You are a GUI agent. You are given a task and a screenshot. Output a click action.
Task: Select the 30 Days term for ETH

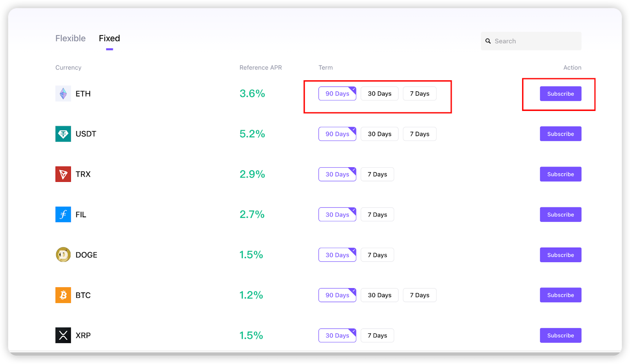pyautogui.click(x=380, y=94)
